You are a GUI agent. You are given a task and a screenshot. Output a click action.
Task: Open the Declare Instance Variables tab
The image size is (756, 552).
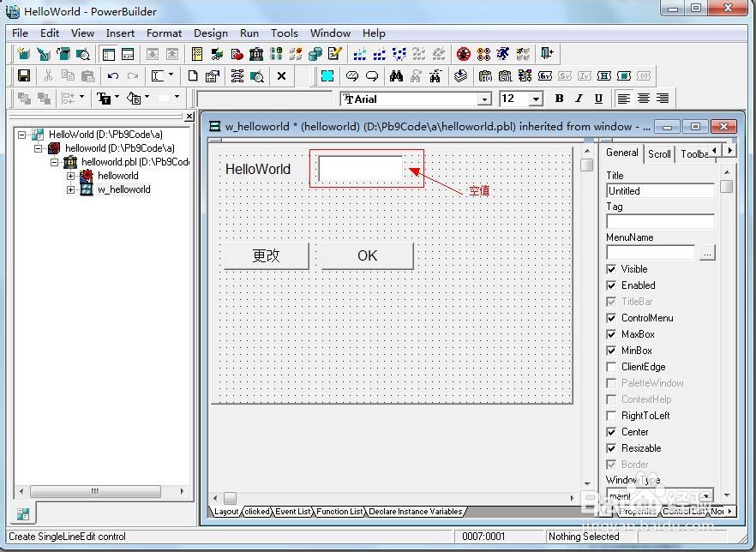coord(415,512)
